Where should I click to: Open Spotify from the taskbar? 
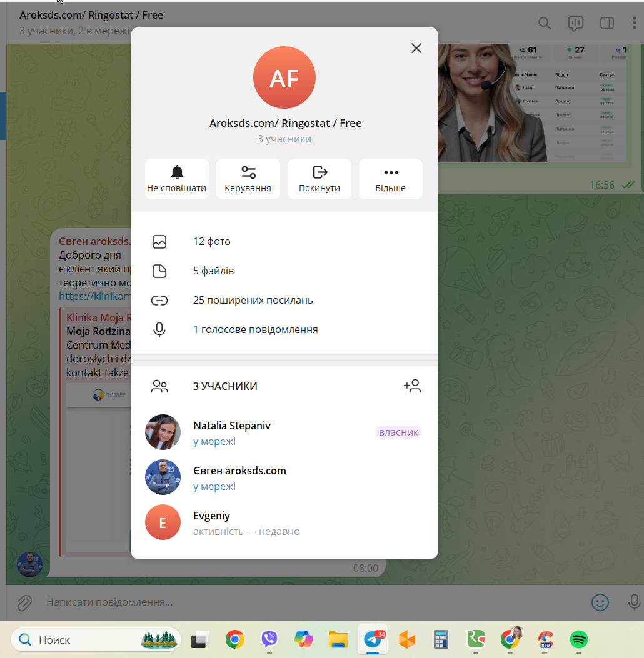(579, 639)
